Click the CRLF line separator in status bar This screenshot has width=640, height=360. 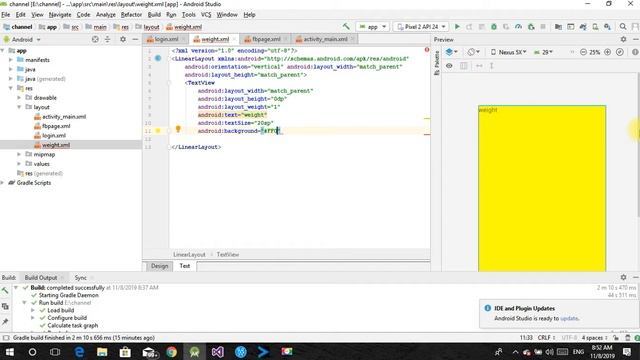[x=546, y=338]
